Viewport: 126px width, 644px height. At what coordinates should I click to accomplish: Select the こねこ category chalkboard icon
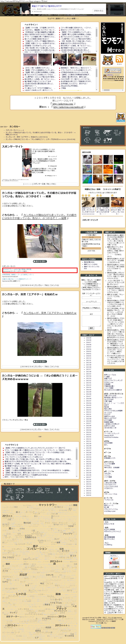click(97, 133)
